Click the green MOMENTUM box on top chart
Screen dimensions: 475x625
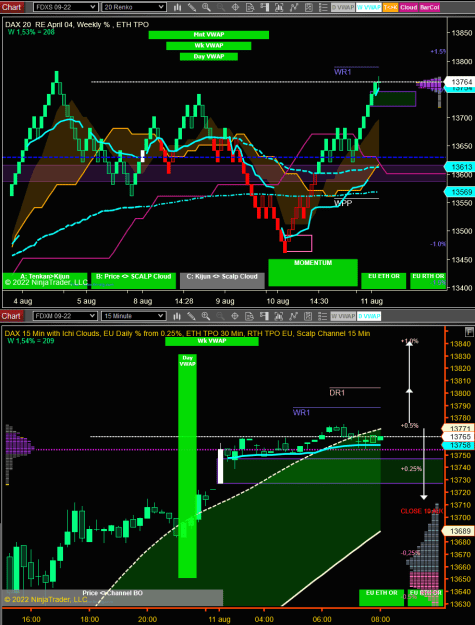(x=313, y=273)
